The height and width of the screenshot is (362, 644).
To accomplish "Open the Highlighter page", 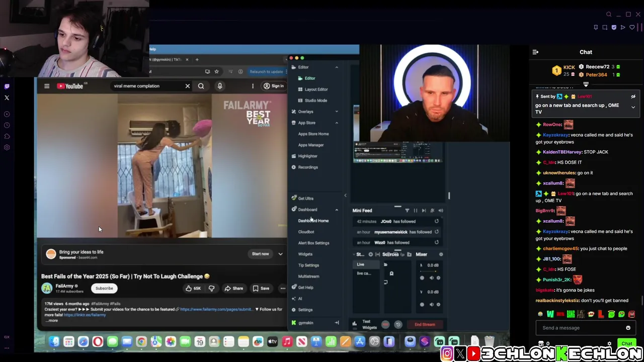I will point(307,156).
